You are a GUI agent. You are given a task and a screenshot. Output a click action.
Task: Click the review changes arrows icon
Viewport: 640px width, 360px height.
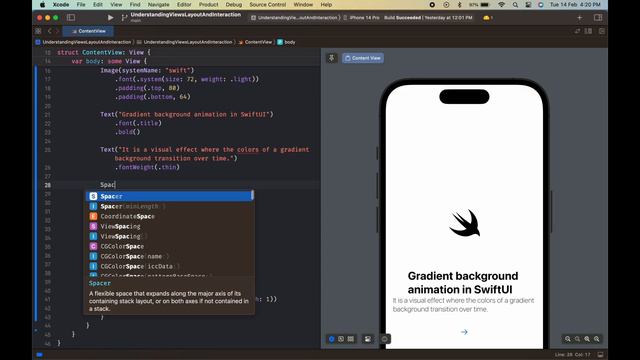click(577, 31)
